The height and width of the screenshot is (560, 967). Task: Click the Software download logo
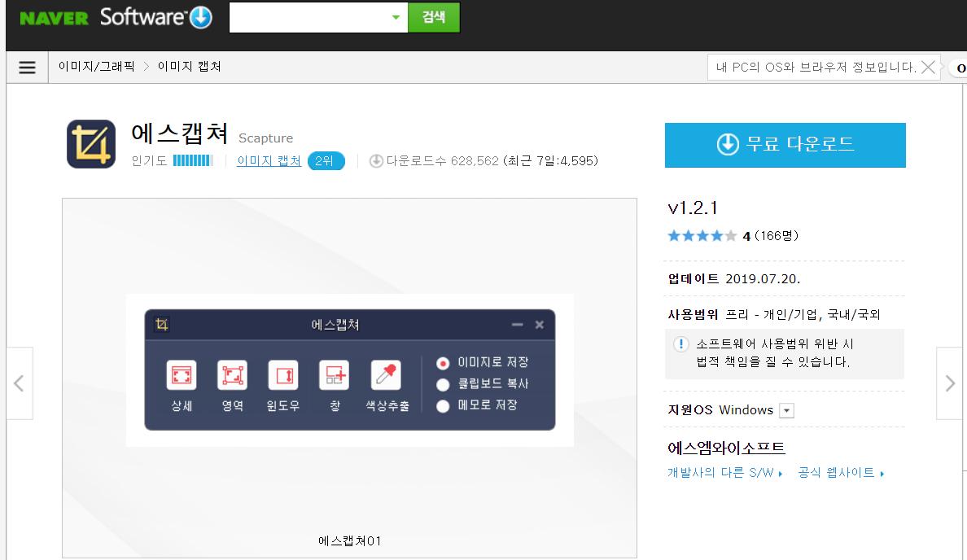pyautogui.click(x=156, y=16)
